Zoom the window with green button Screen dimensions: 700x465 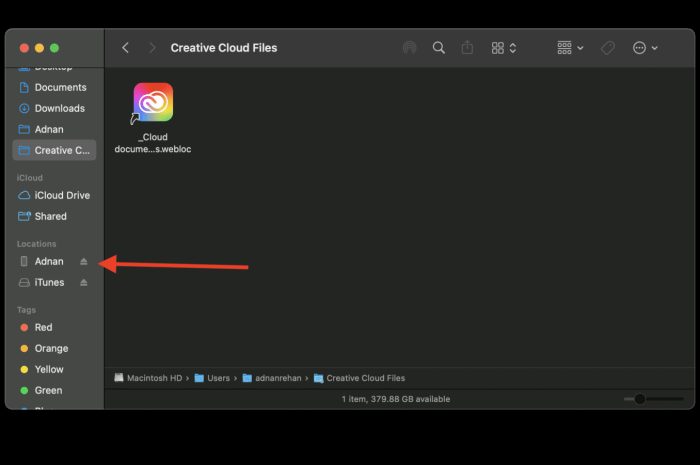tap(54, 48)
